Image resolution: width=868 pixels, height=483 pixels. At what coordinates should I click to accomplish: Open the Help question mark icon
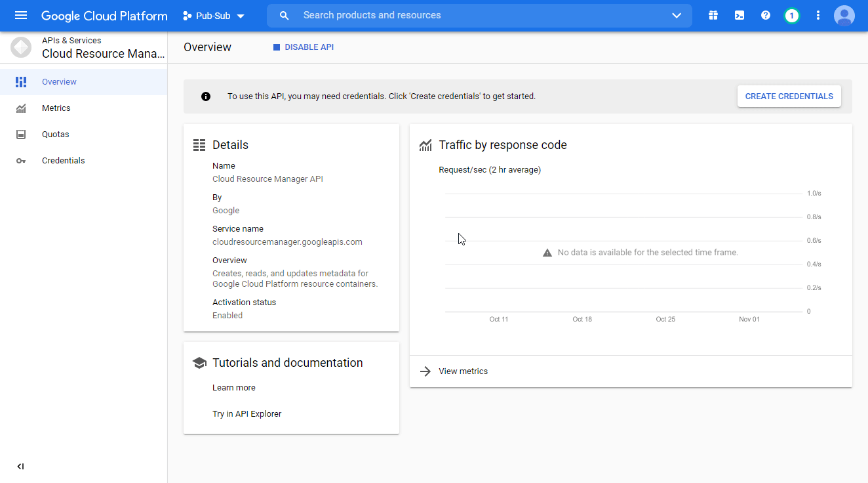(x=766, y=15)
